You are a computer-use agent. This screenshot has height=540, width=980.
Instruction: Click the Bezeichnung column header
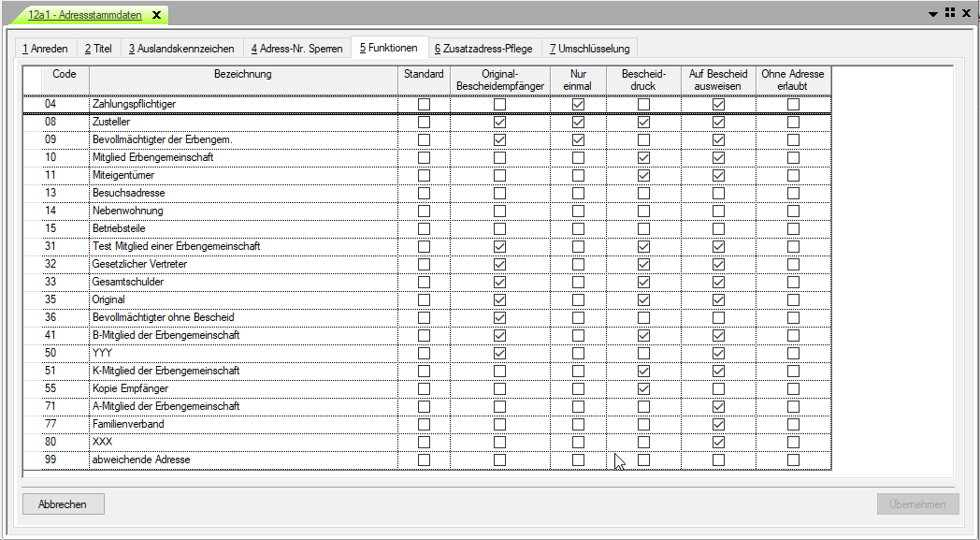243,74
